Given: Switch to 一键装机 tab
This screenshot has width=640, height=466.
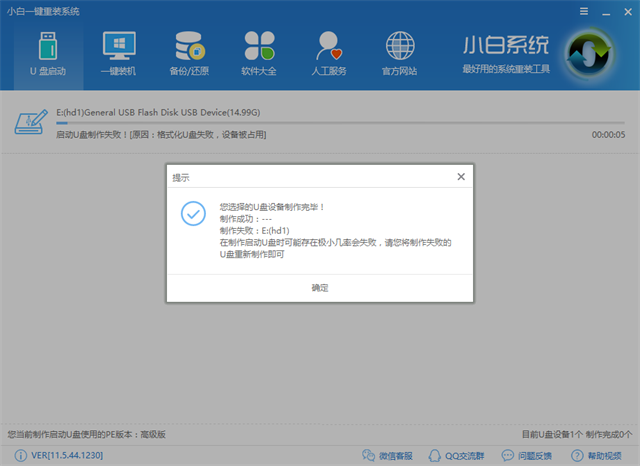Looking at the screenshot, I should click(118, 53).
